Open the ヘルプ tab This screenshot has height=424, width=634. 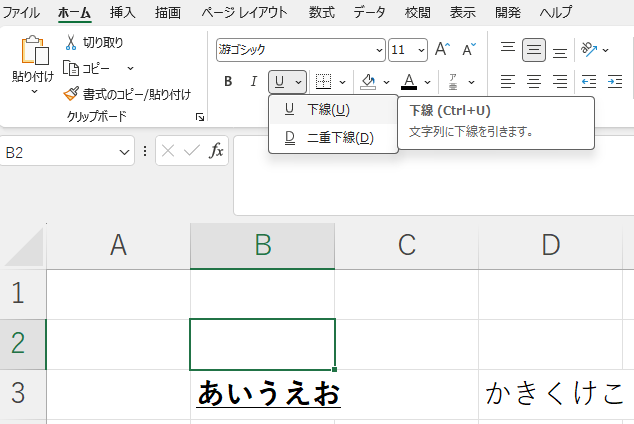tap(556, 13)
